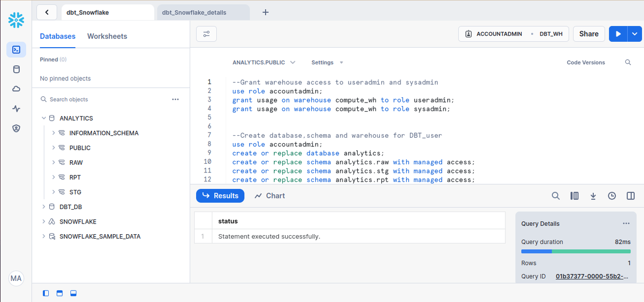This screenshot has height=302, width=644.
Task: Show Results view
Action: pyautogui.click(x=220, y=196)
